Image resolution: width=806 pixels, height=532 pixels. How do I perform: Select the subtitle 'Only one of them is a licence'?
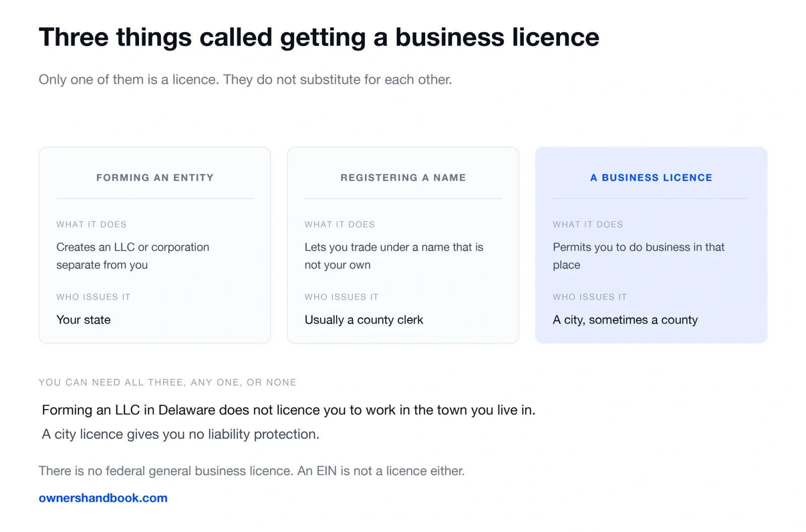(128, 80)
